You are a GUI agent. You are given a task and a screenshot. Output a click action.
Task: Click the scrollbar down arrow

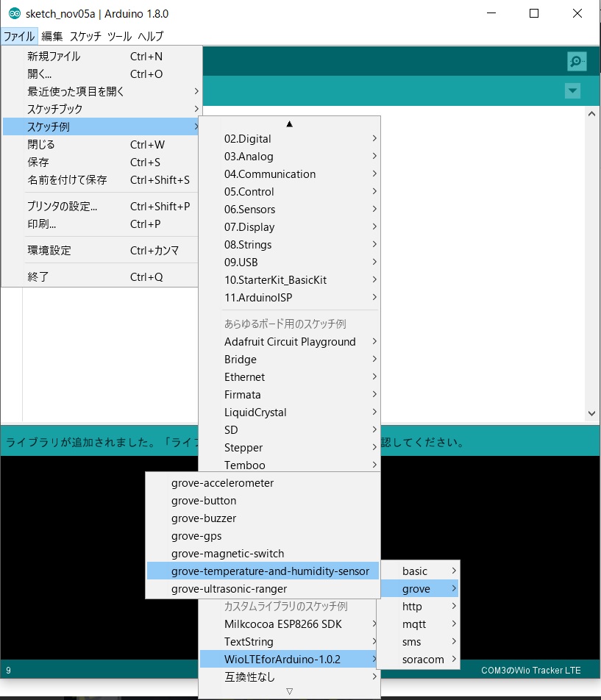coord(591,413)
